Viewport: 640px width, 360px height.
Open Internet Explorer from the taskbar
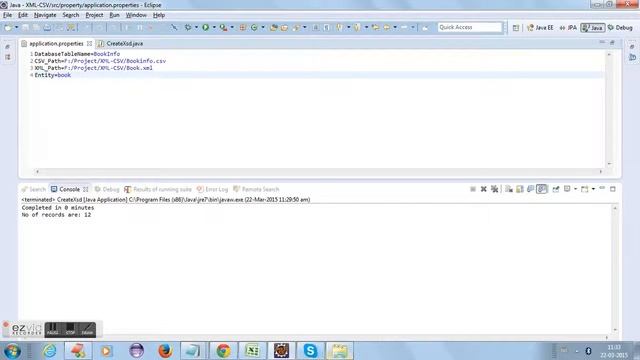[49, 351]
